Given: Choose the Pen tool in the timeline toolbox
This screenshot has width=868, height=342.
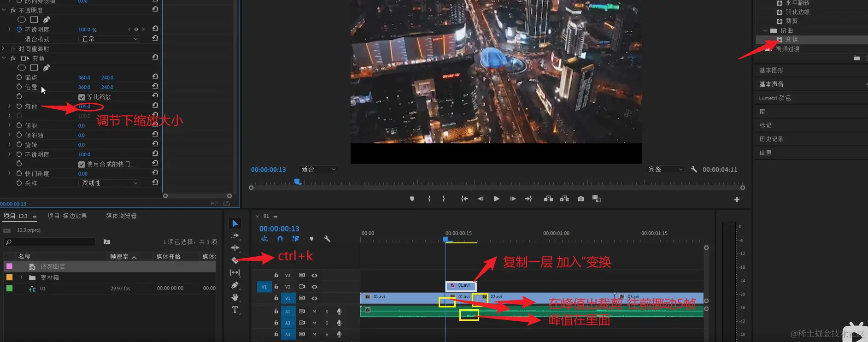Looking at the screenshot, I should click(x=235, y=285).
